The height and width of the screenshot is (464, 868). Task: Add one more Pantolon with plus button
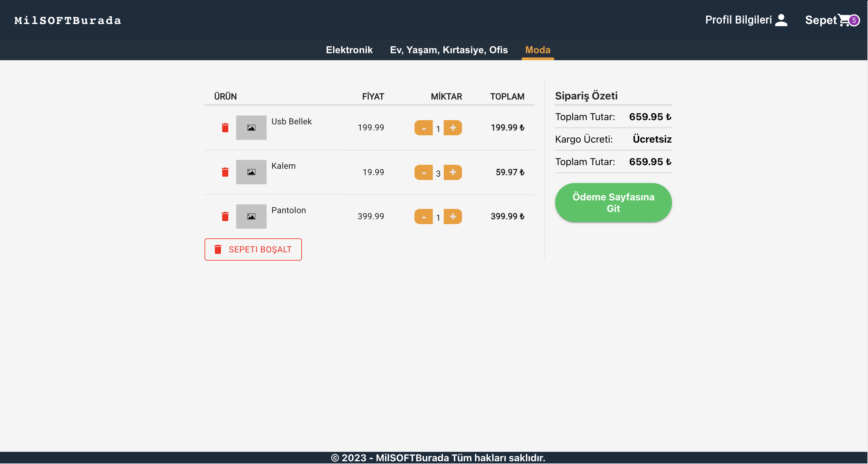pos(453,216)
